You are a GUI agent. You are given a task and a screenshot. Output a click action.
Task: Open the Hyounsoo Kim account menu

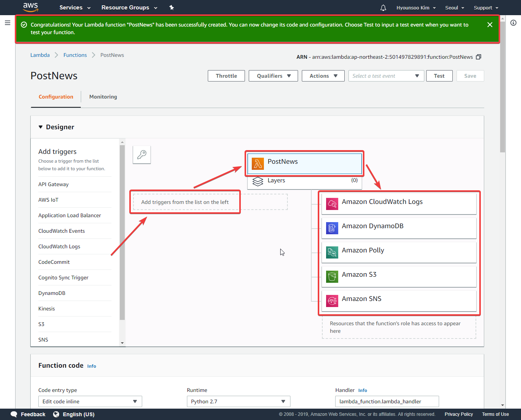(x=416, y=8)
